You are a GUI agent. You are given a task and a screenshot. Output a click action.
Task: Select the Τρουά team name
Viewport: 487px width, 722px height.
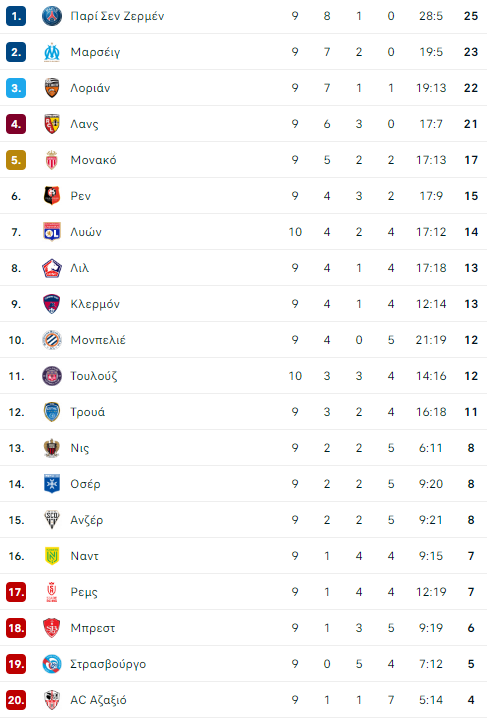pos(87,412)
